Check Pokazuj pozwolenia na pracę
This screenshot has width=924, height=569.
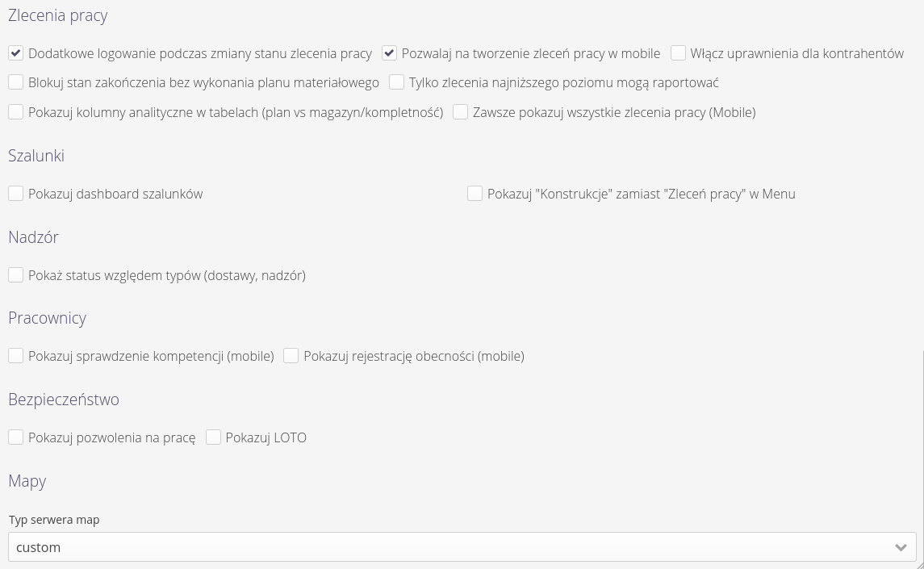pyautogui.click(x=16, y=437)
